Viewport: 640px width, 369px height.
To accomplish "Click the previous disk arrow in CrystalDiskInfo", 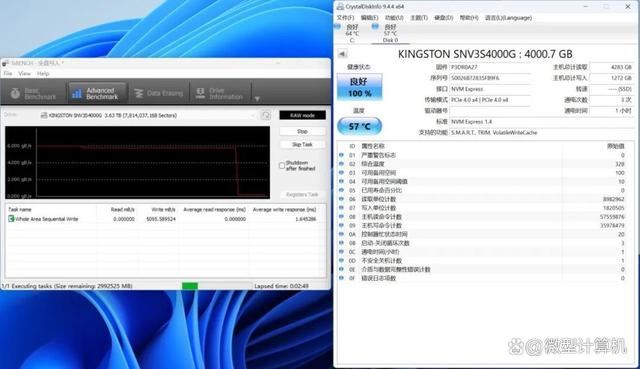I will point(342,53).
